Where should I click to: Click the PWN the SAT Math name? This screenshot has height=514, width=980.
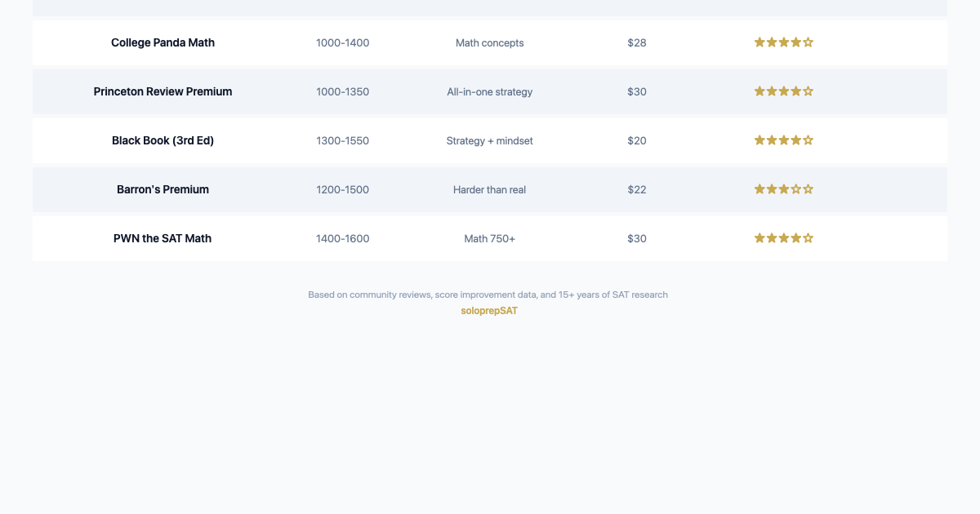click(x=163, y=238)
